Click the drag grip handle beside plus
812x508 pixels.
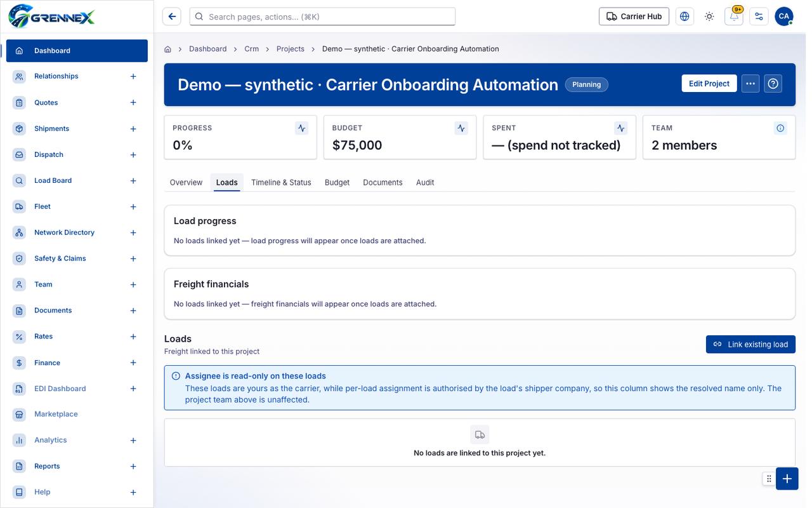769,479
